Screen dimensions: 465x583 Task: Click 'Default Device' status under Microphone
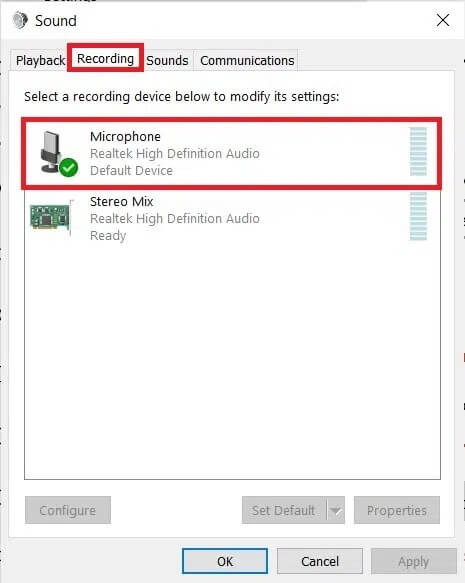pos(131,171)
